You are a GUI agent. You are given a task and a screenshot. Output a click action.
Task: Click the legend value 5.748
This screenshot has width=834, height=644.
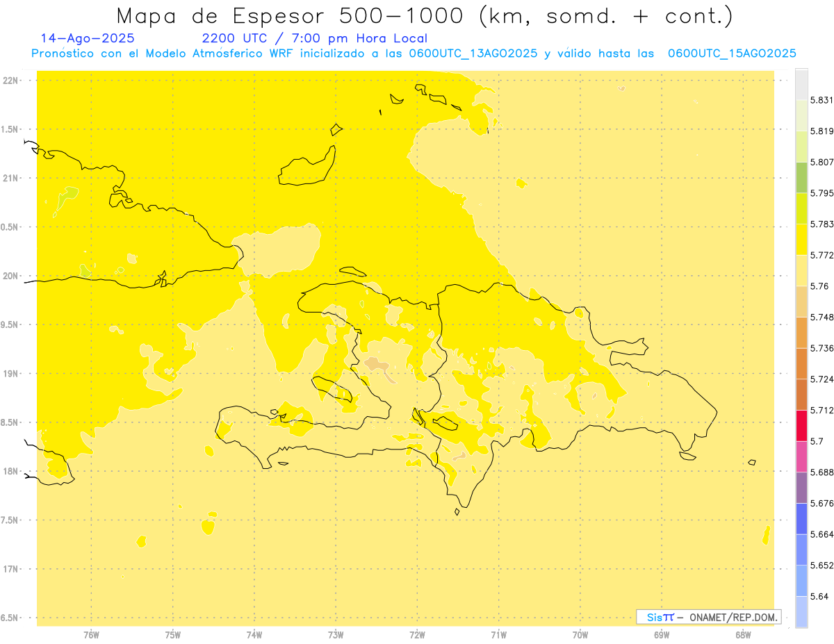[821, 317]
